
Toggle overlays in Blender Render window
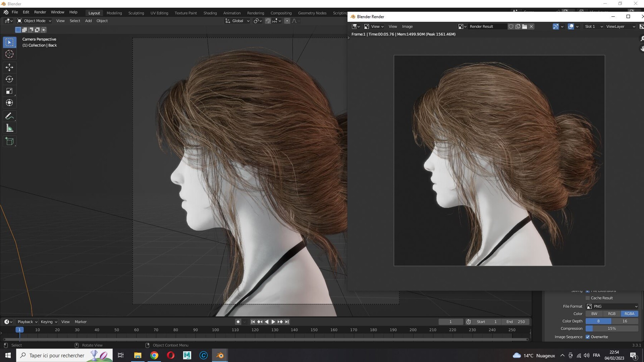coord(571,26)
